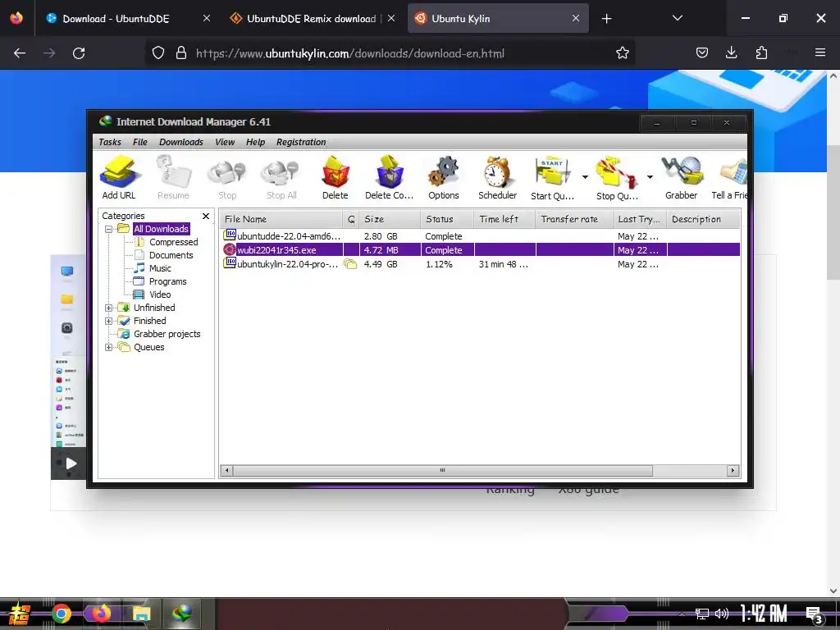Viewport: 840px width, 630px height.
Task: Open Firefox hamburger menu
Action: coord(820,52)
